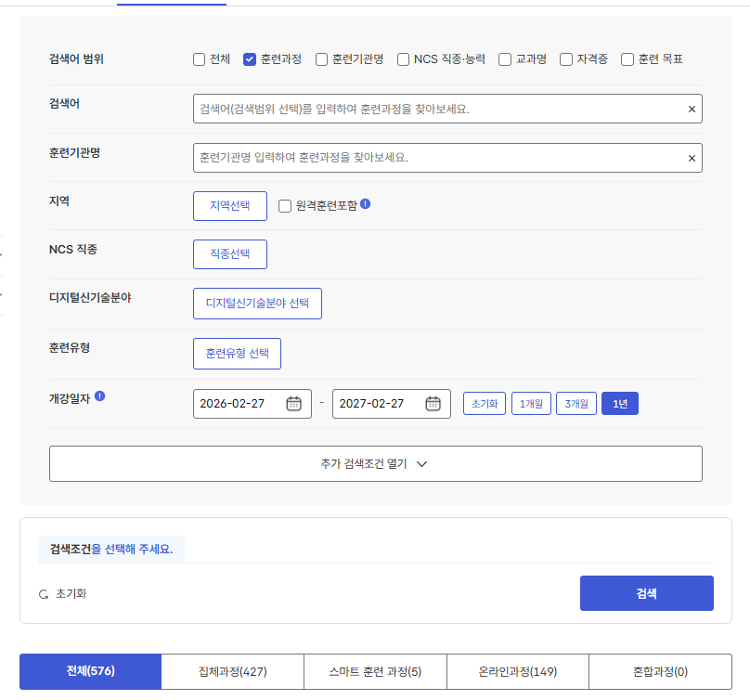Open 디지털신기술분야 선택 selector
Image resolution: width=750 pixels, height=700 pixels.
pos(257,304)
